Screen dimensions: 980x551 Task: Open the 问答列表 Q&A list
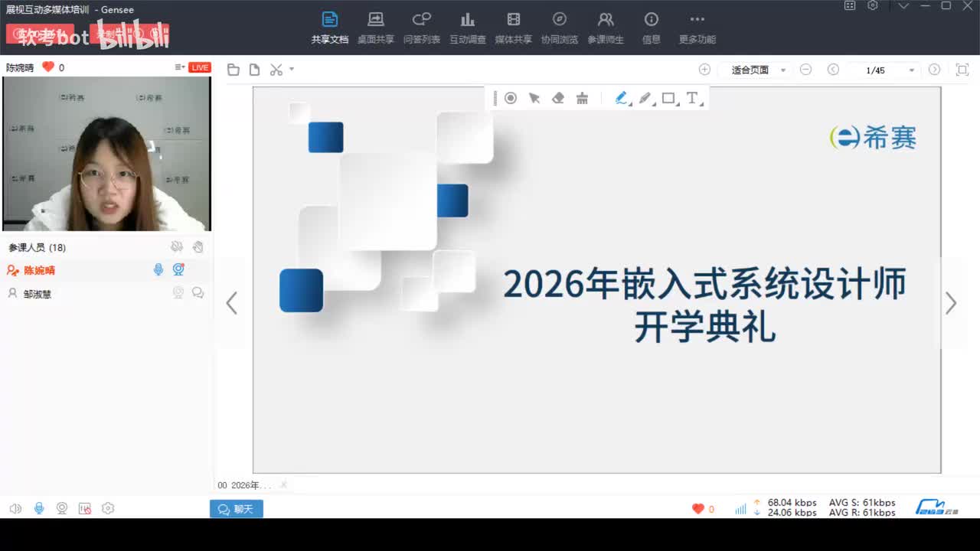click(x=422, y=28)
